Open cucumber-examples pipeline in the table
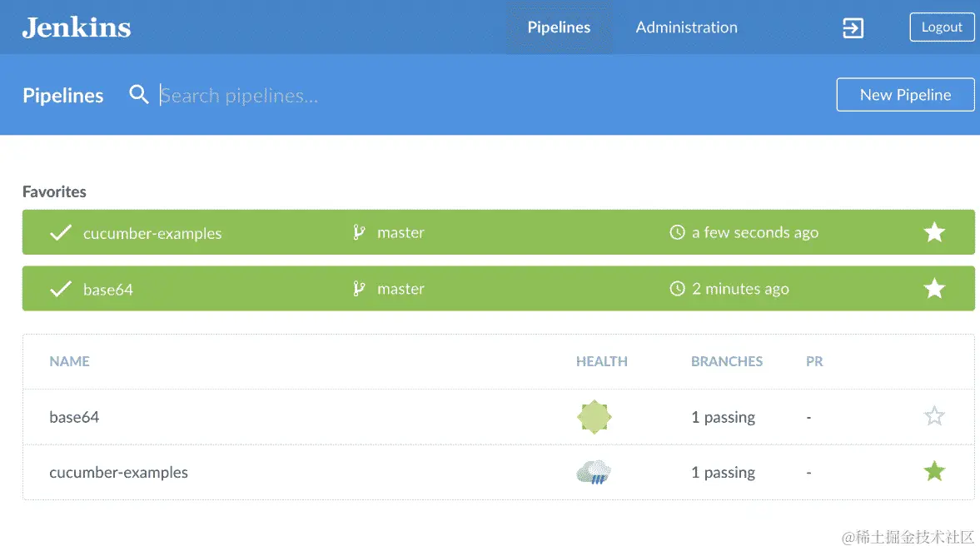Viewport: 980px width, 551px height. click(118, 472)
